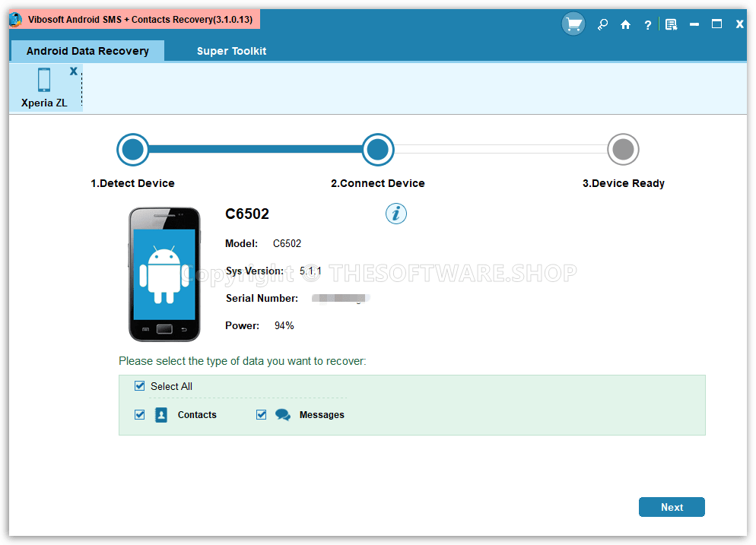Screen dimensions: 756x545
Task: Click the Vibosoft app logo icon
Action: (x=16, y=20)
